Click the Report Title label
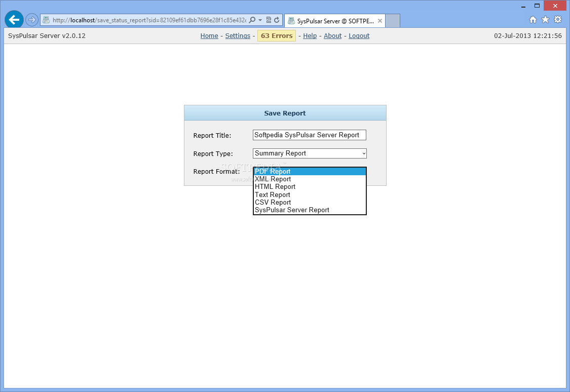 point(212,136)
